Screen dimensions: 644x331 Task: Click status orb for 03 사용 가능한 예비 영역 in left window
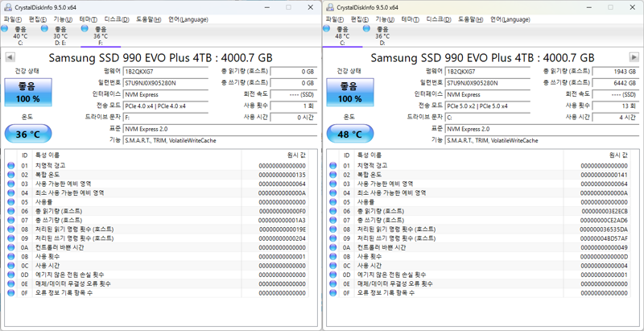[10, 184]
